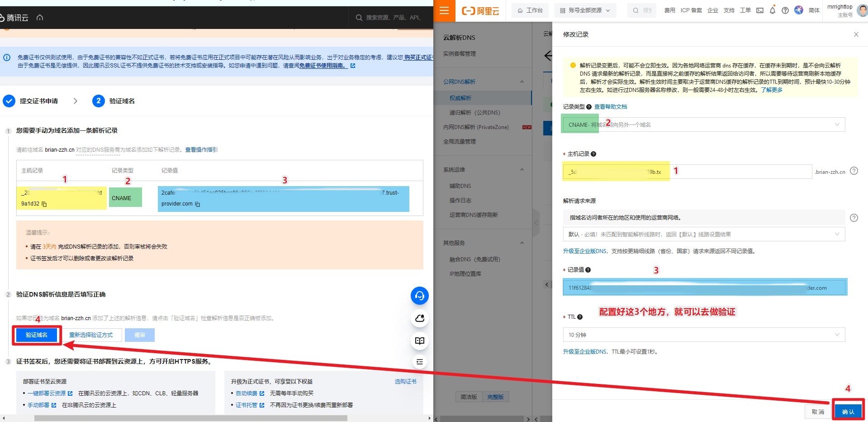Click the 主机记录 input field
The height and width of the screenshot is (422, 868).
pos(688,172)
